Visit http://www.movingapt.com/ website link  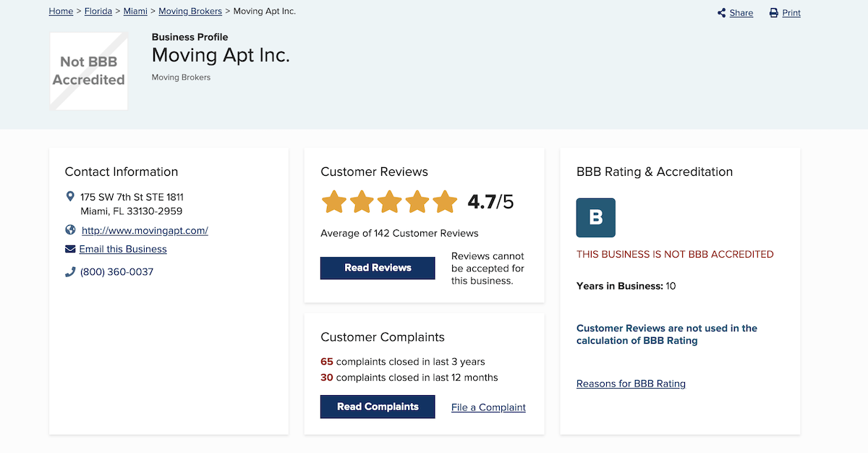[x=145, y=231]
